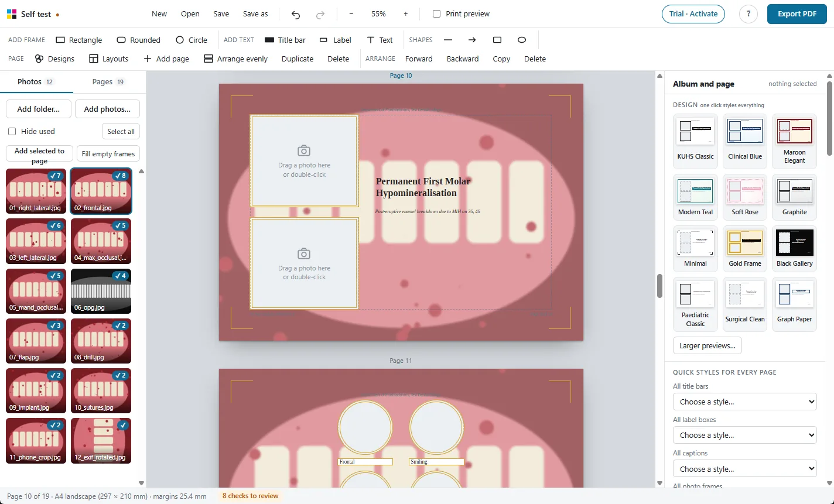The width and height of the screenshot is (834, 504).
Task: Expand the All captions style dropdown
Action: (744, 469)
